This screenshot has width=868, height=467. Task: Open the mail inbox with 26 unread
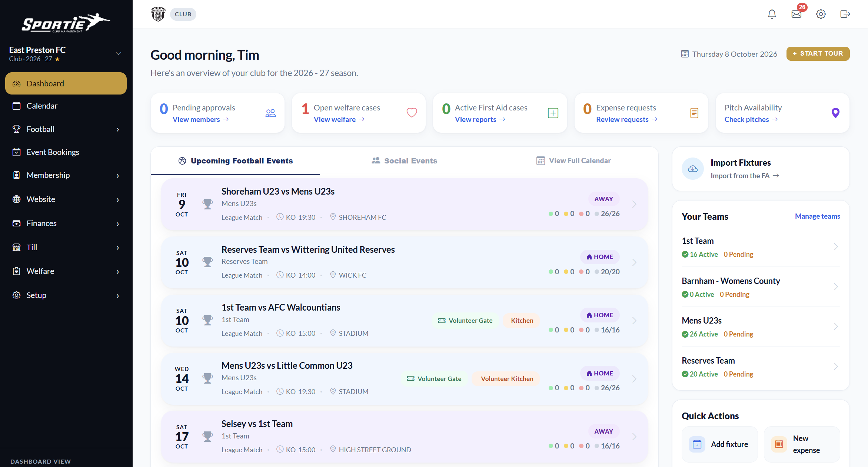pos(797,14)
